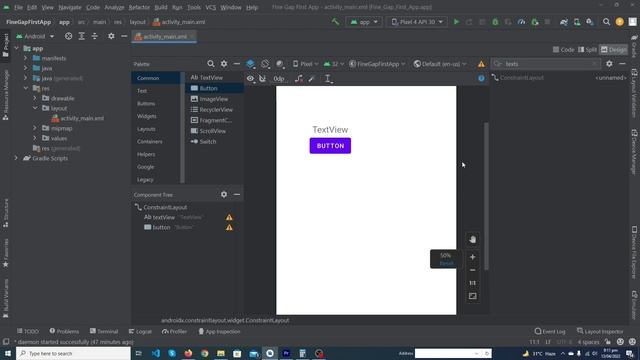The width and height of the screenshot is (640, 360).
Task: Open Default (en-us) locale dropdown
Action: 440,64
